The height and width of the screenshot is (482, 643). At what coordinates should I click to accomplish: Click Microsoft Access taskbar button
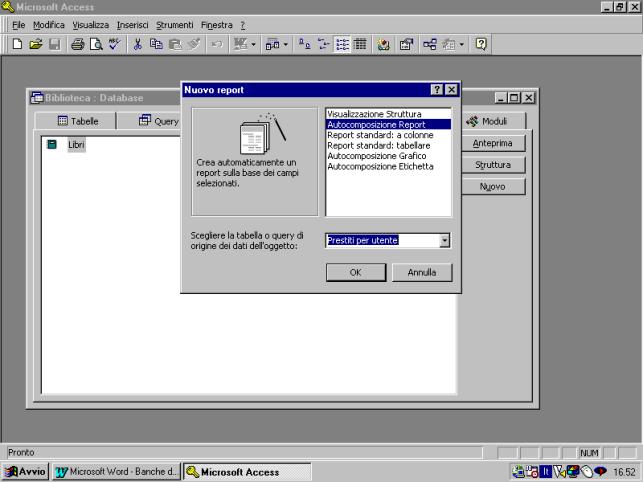[x=247, y=472]
